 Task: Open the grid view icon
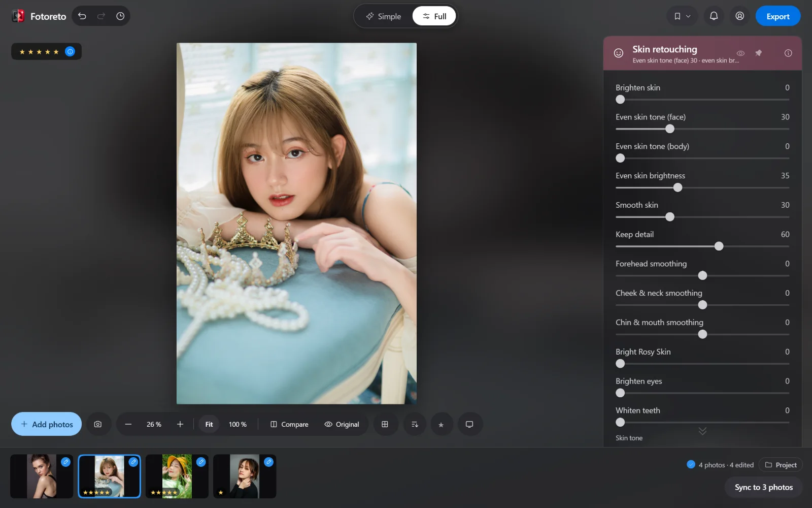(x=385, y=424)
